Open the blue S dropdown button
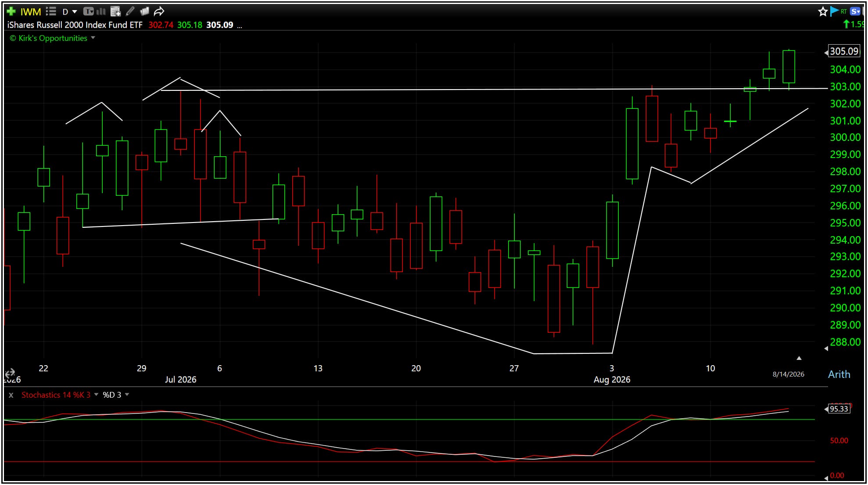The image size is (868, 485). tap(855, 11)
